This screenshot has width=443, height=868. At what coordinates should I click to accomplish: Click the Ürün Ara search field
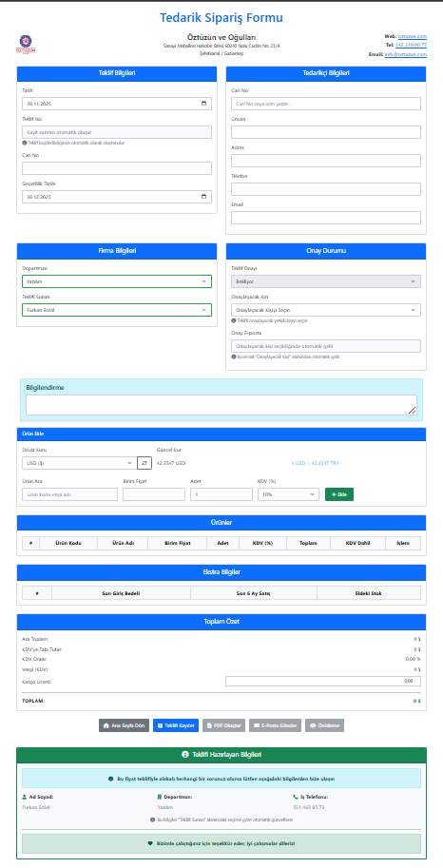click(x=69, y=494)
